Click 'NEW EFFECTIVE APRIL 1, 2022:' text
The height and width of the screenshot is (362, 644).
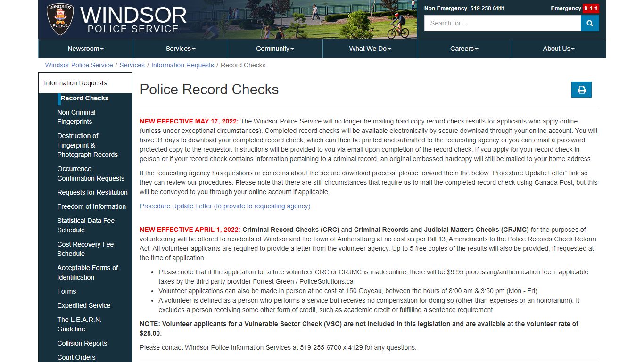click(x=190, y=230)
